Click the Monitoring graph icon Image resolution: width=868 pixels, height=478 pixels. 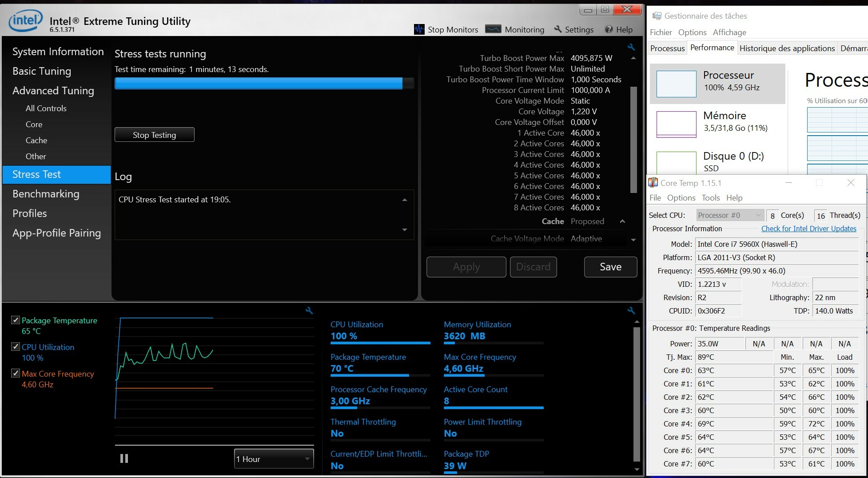493,29
